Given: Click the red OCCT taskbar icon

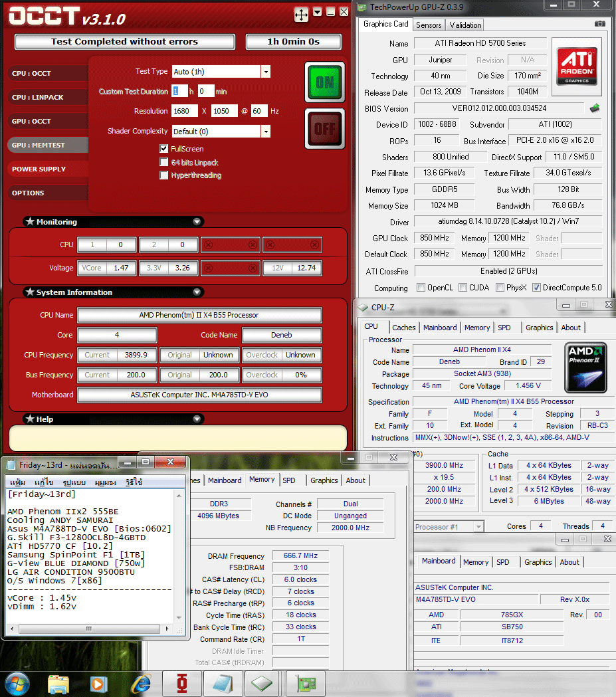Looking at the screenshot, I should pos(182,684).
